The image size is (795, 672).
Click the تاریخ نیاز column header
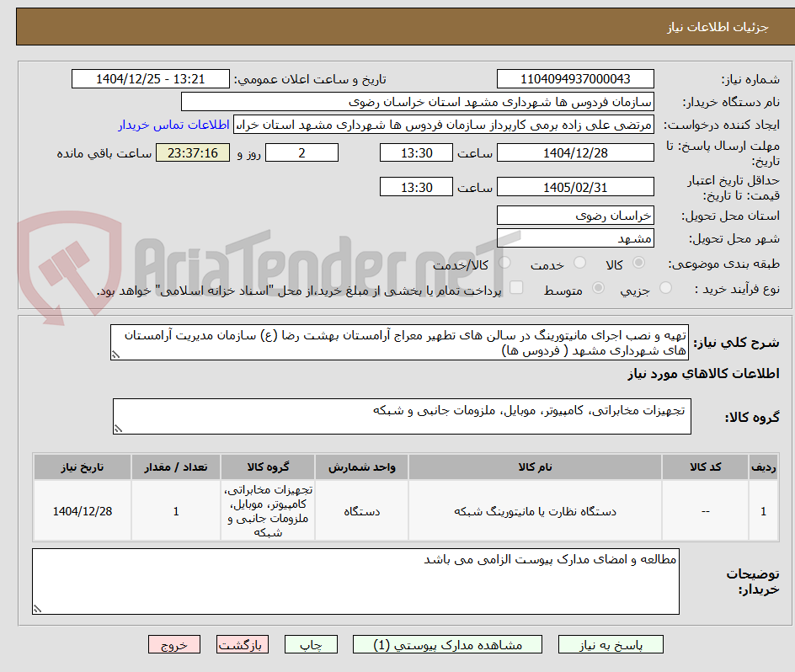pos(83,467)
